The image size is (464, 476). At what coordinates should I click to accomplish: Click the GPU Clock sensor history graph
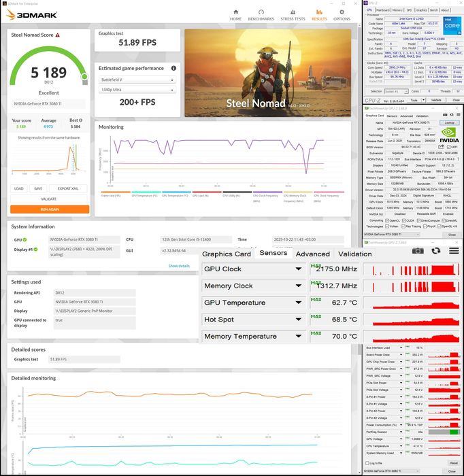[412, 269]
